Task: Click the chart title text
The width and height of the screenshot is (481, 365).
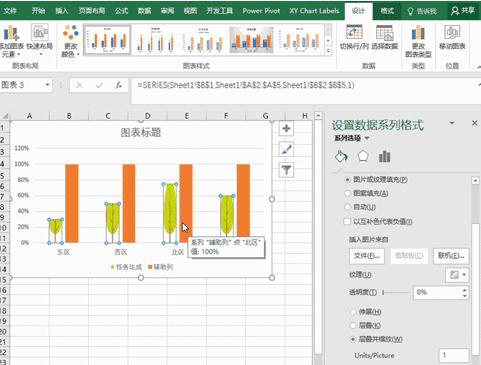Action: pos(141,133)
